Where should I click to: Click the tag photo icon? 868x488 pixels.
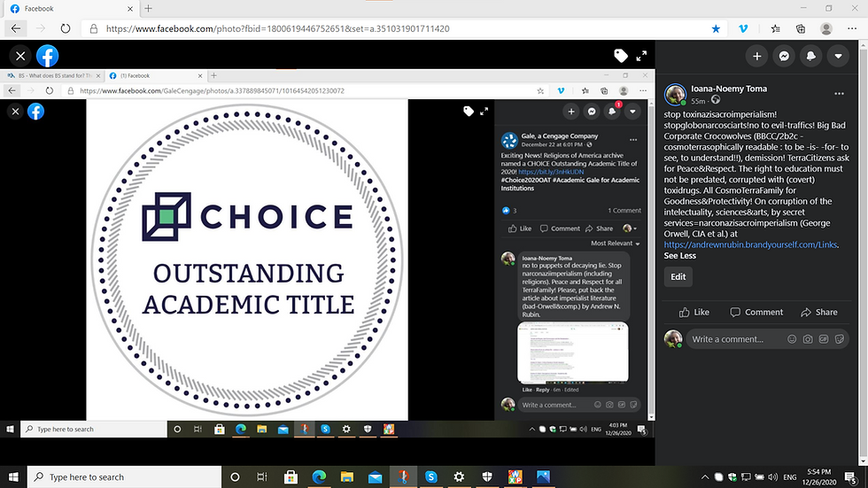[x=621, y=55]
